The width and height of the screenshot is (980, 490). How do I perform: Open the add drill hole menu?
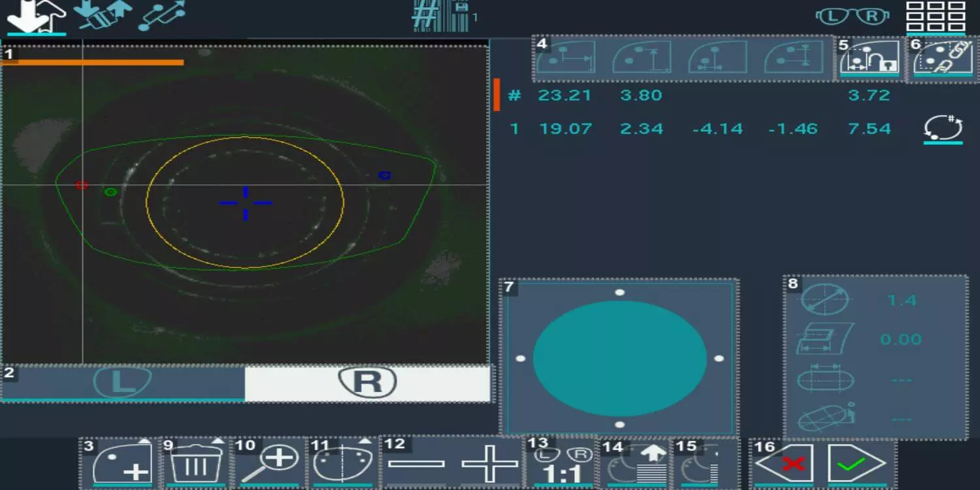122,465
